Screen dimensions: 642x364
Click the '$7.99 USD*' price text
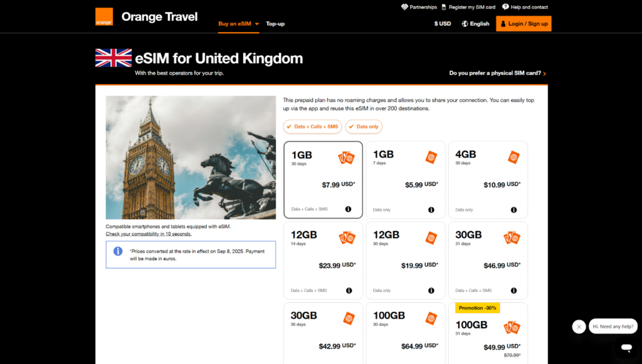pos(338,184)
